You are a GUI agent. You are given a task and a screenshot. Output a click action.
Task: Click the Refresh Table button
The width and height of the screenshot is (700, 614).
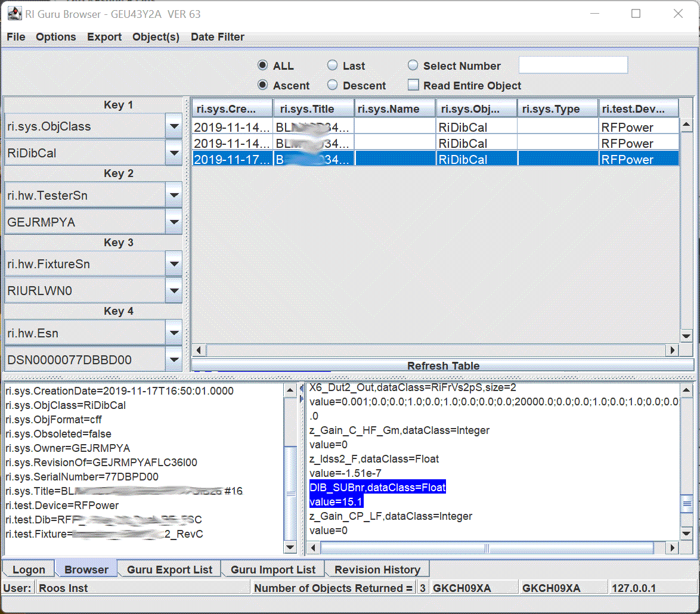pyautogui.click(x=443, y=365)
